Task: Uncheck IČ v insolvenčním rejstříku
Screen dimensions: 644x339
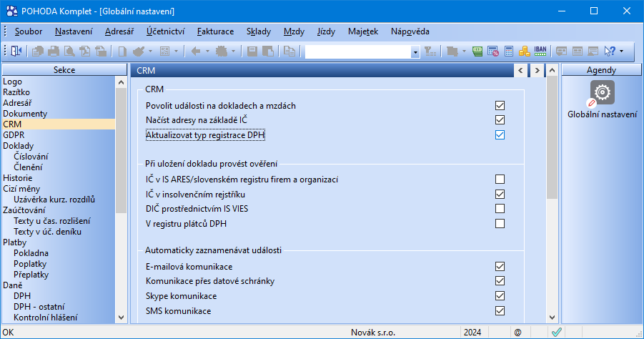Action: click(x=500, y=194)
